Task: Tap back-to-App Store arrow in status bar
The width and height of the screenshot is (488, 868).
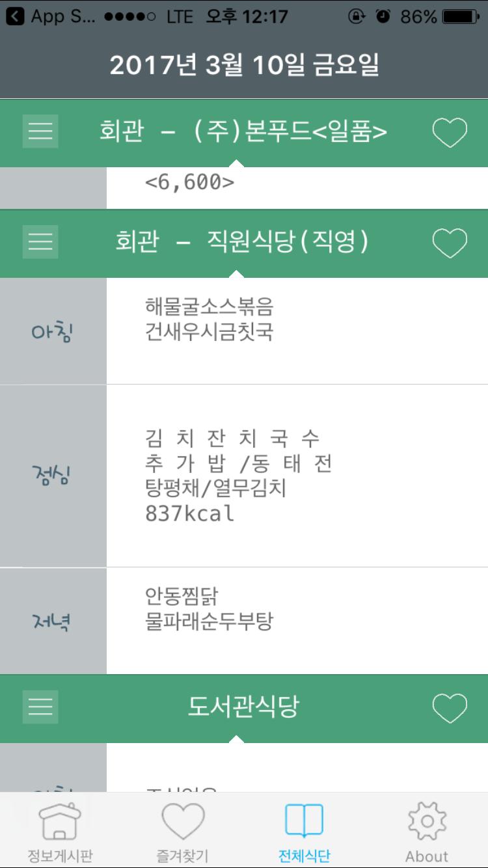Action: click(x=16, y=16)
